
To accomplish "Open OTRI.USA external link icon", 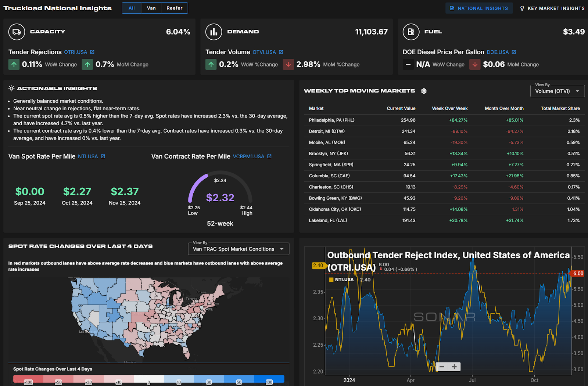I will pyautogui.click(x=92, y=52).
